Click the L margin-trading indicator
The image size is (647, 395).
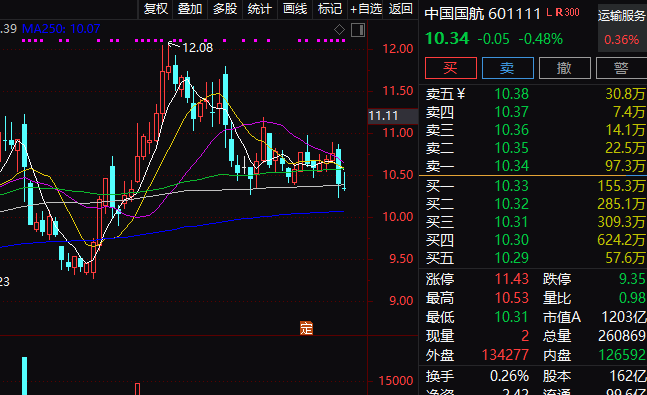[549, 12]
